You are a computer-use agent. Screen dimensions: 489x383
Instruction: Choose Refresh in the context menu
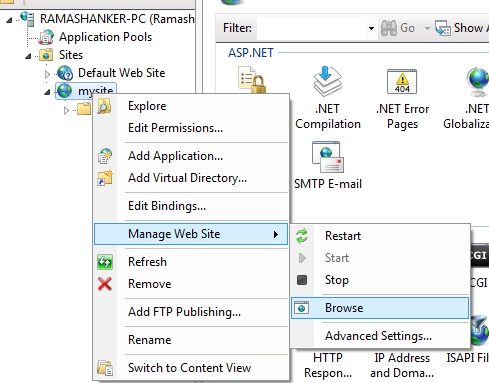[x=191, y=262]
